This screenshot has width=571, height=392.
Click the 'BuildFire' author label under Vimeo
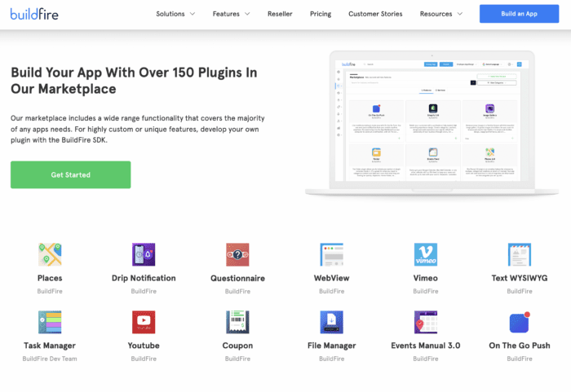click(x=425, y=291)
